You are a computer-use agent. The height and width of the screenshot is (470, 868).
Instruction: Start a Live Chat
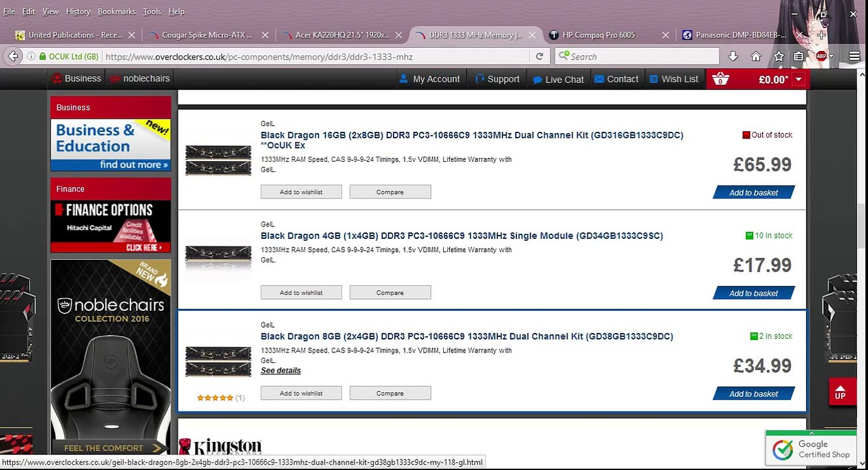pos(558,79)
